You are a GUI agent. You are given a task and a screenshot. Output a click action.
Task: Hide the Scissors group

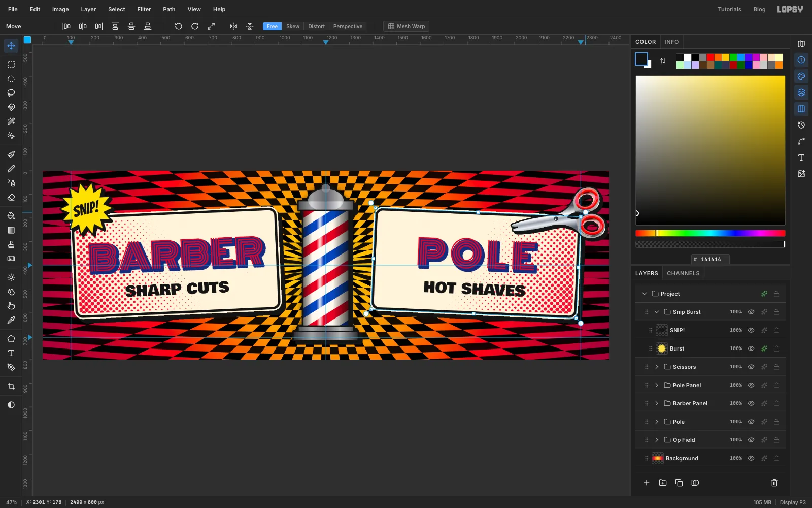coord(751,367)
